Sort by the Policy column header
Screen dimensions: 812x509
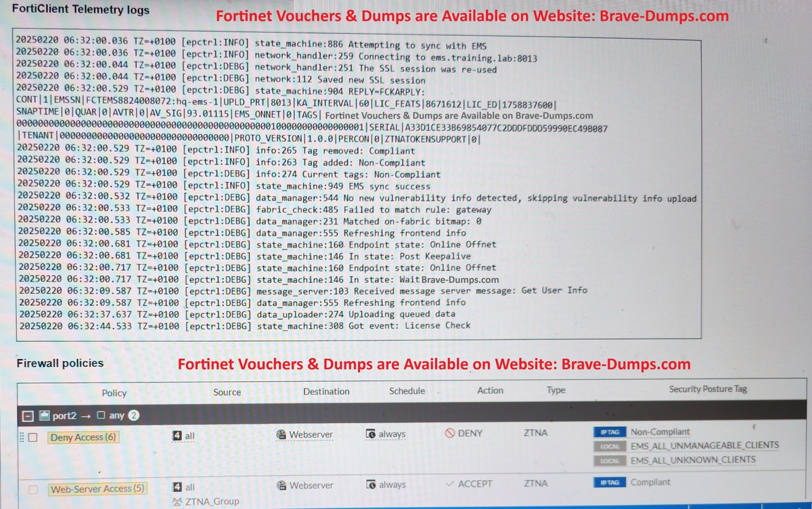pyautogui.click(x=114, y=393)
